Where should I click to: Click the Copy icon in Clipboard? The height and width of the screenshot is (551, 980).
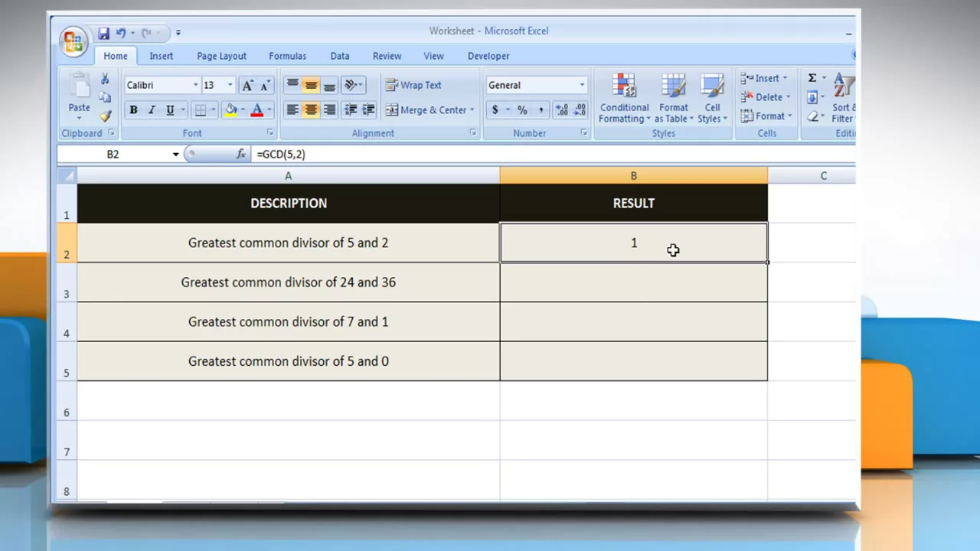[105, 97]
